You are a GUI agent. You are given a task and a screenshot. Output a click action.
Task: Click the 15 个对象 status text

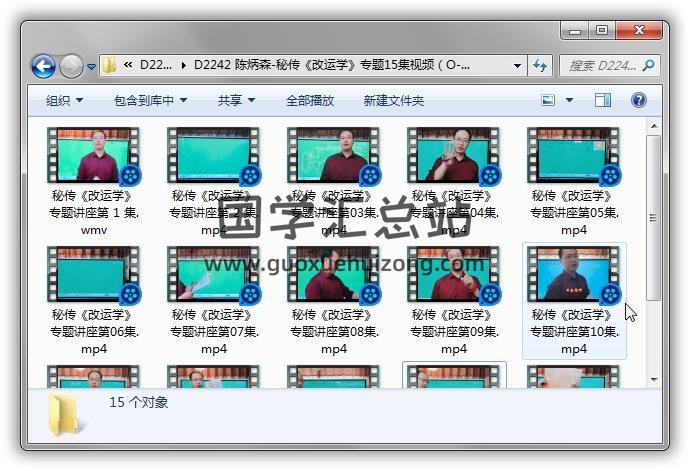coord(139,402)
